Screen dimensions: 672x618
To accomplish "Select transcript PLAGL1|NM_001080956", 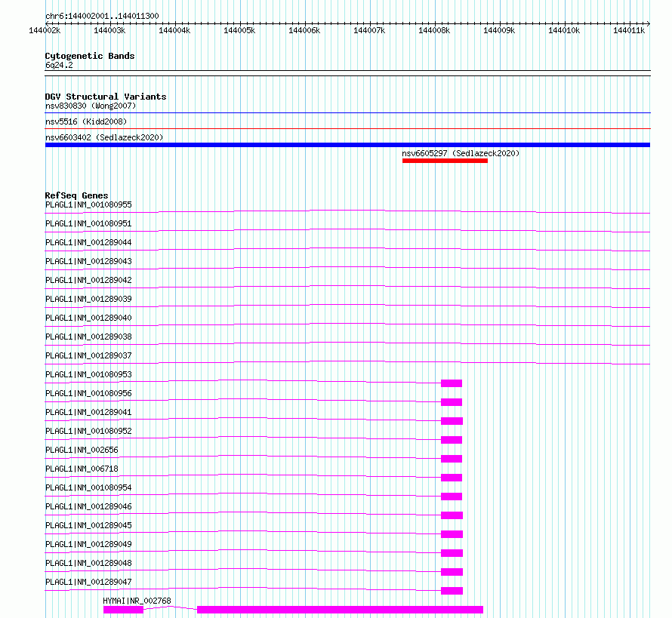I will (88, 393).
